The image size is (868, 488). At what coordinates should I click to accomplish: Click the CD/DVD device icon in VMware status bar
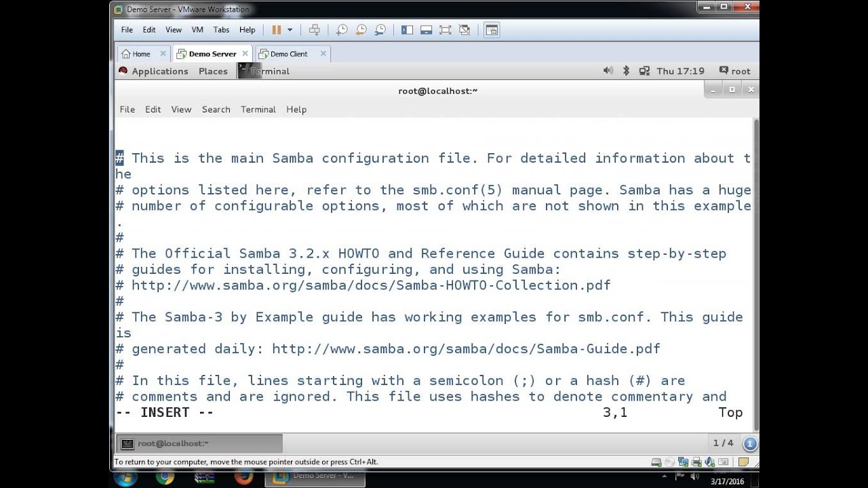coord(669,462)
